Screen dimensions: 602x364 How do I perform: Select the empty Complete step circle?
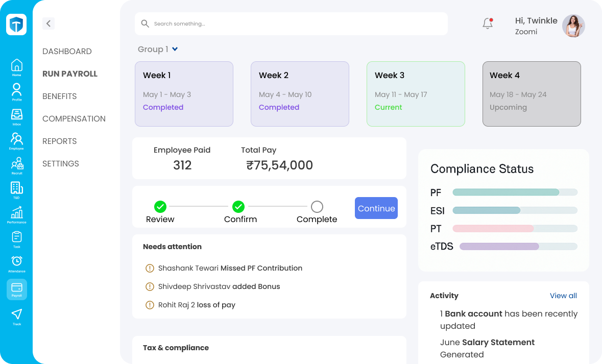317,207
